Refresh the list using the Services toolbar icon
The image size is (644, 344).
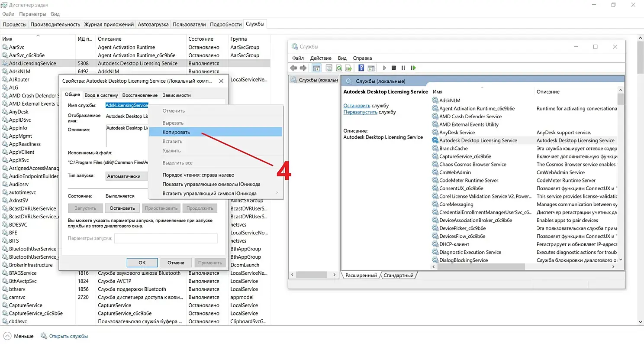click(x=338, y=68)
